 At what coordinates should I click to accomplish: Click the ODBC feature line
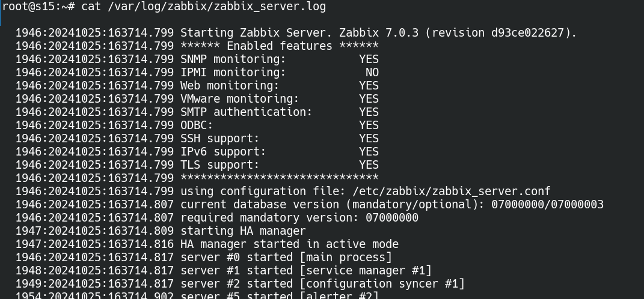tap(197, 125)
